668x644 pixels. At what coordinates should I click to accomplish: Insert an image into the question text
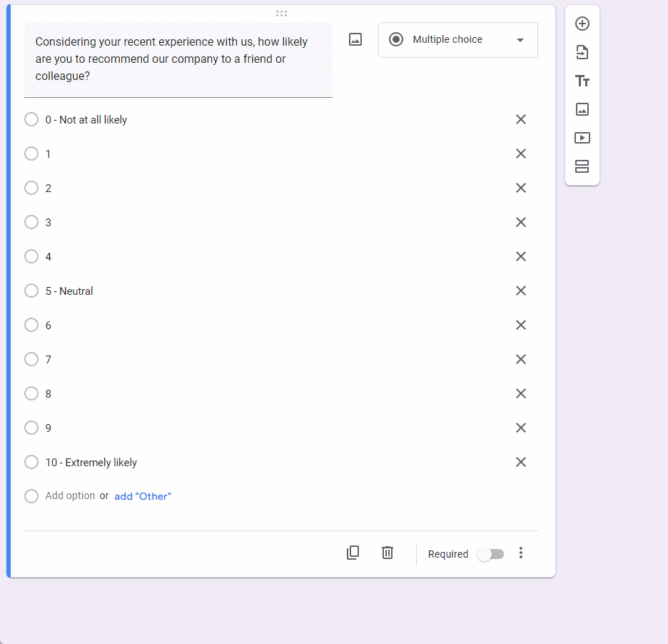[x=355, y=39]
